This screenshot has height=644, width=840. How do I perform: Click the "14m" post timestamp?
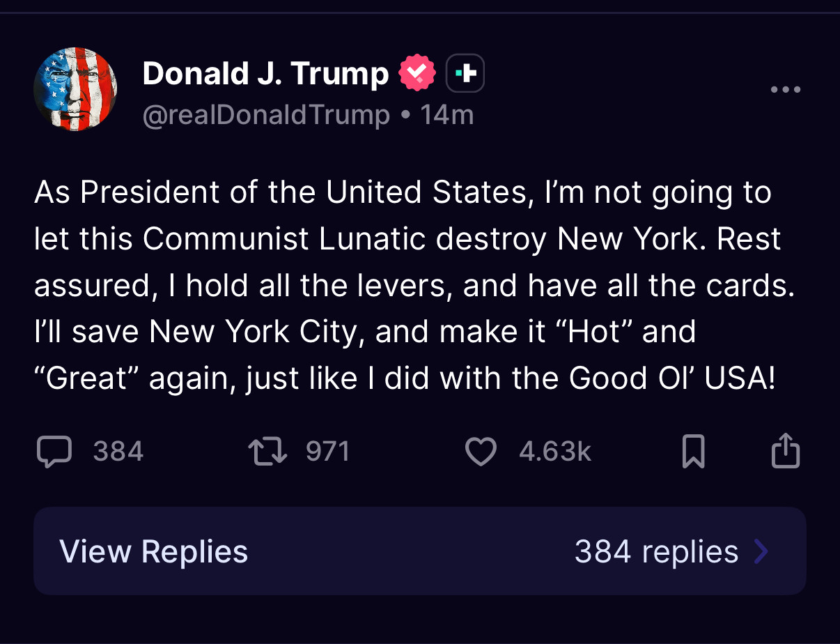(x=446, y=115)
